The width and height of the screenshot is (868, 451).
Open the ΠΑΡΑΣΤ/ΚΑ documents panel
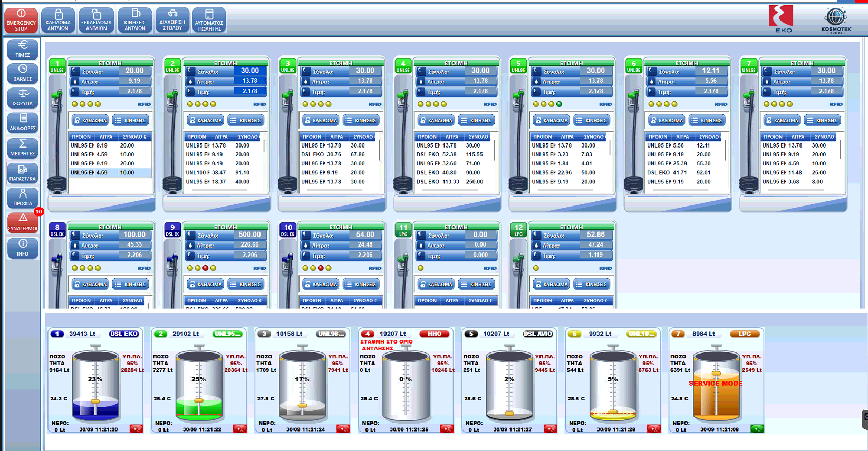pos(23,173)
